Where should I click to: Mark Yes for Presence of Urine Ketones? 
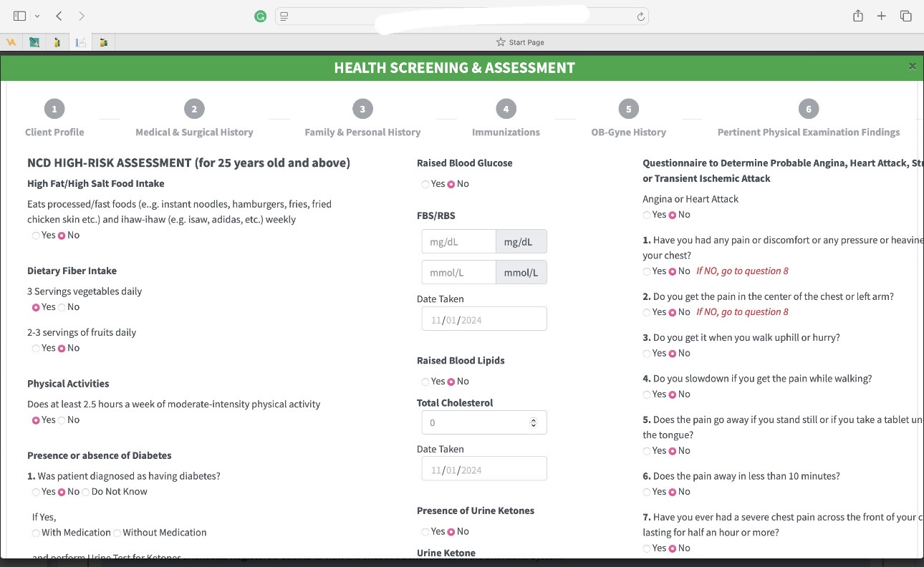pyautogui.click(x=425, y=532)
